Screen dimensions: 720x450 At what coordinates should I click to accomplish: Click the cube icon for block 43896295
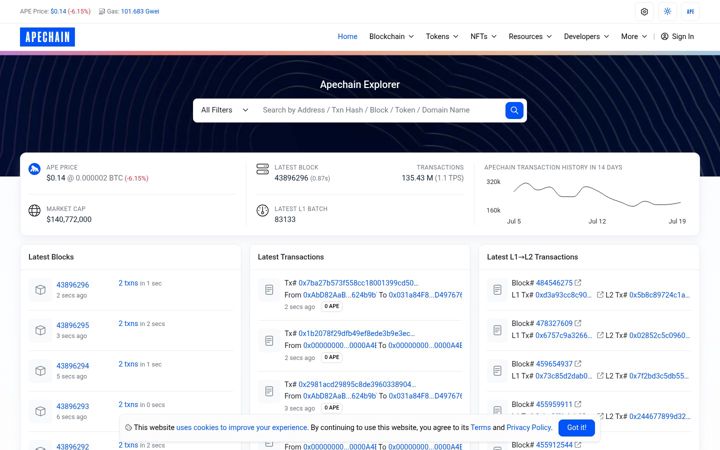[x=40, y=330]
